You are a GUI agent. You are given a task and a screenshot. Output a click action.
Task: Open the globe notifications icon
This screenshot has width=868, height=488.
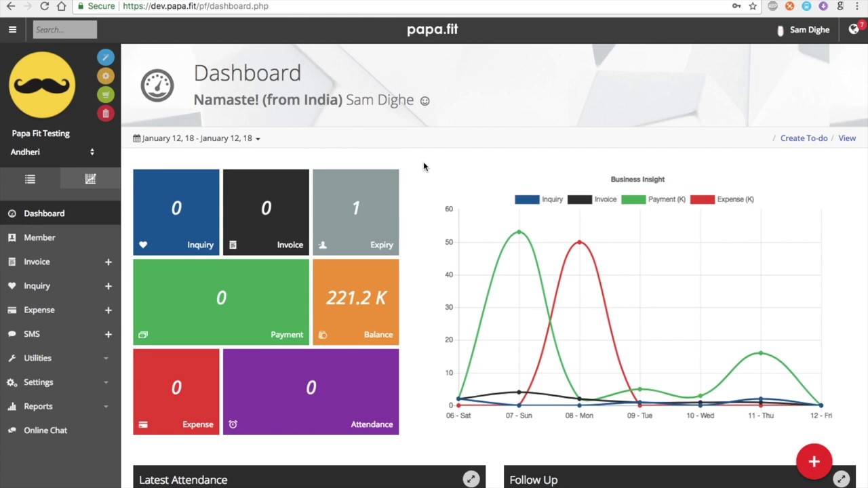click(854, 29)
